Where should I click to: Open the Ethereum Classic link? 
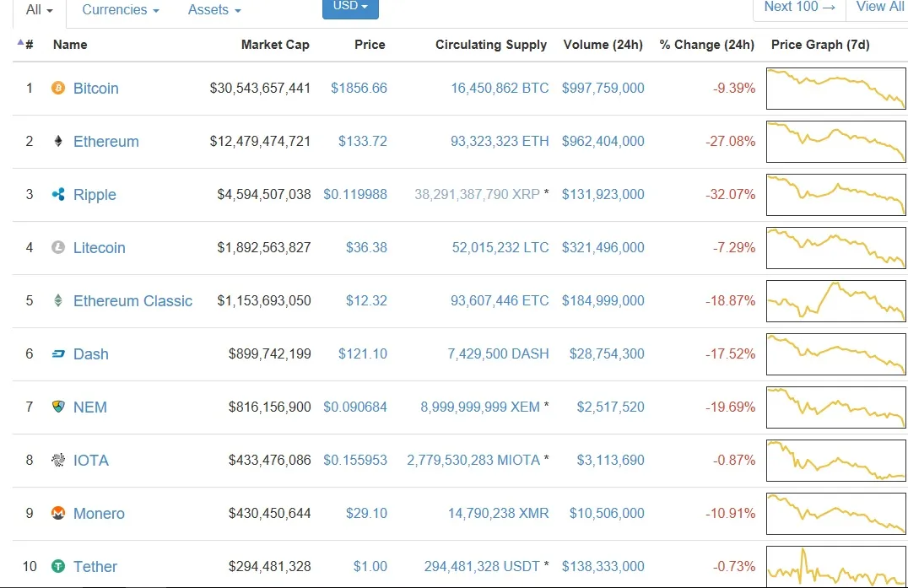pyautogui.click(x=132, y=300)
